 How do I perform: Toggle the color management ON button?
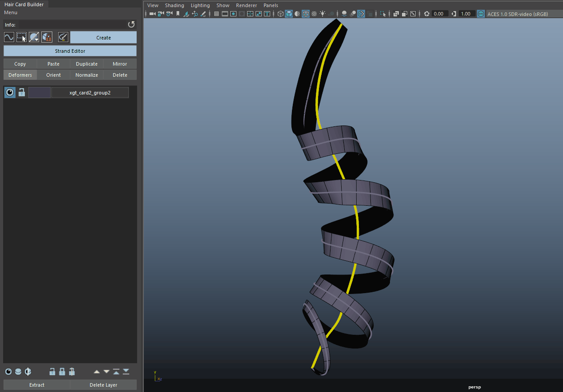coord(480,14)
